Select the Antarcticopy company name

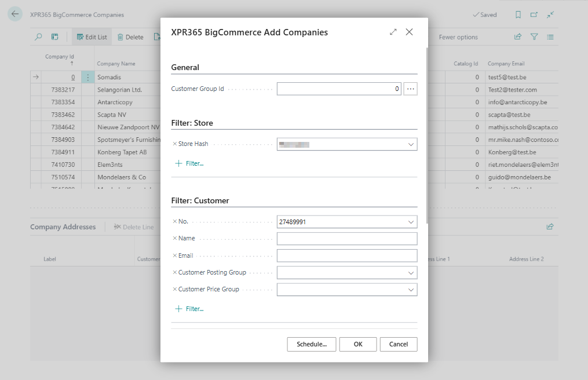pos(115,102)
